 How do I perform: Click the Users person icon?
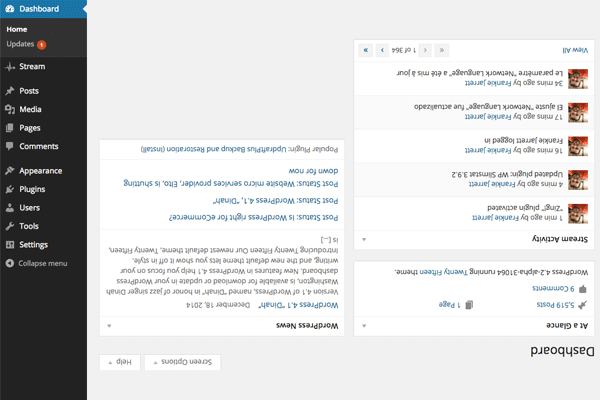point(10,207)
